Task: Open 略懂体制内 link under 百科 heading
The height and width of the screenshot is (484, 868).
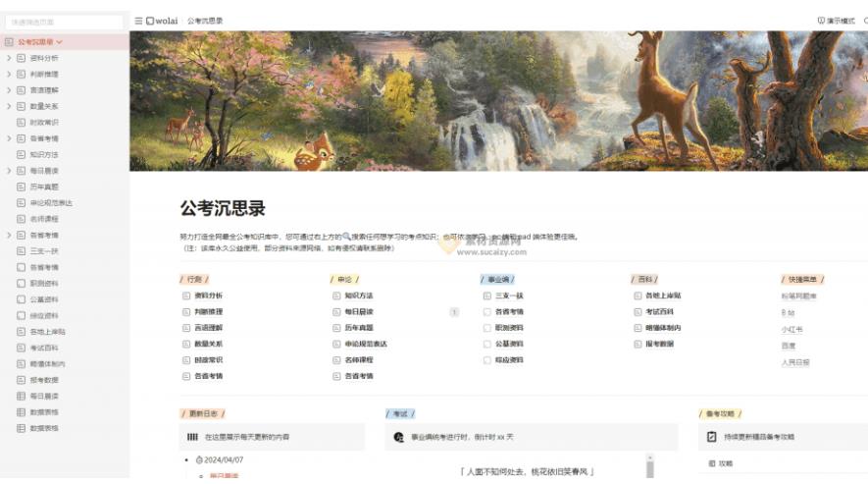Action: pyautogui.click(x=663, y=328)
